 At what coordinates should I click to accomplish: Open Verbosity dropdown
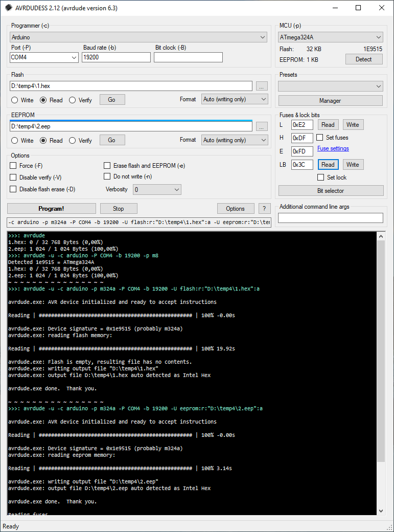pos(157,190)
